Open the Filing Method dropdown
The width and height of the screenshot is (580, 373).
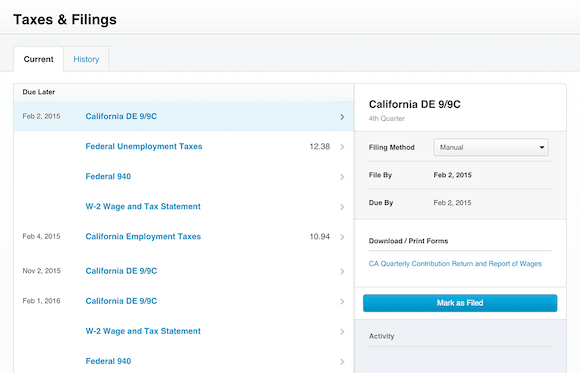point(491,147)
